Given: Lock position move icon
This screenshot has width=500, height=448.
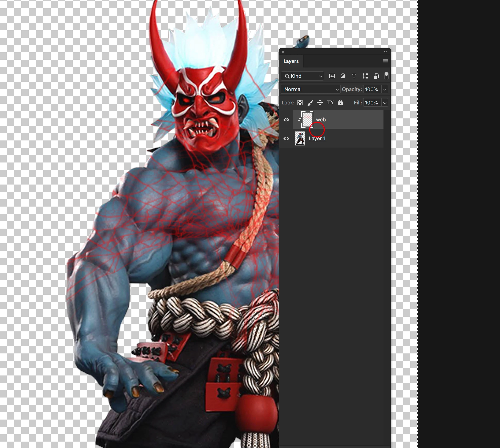Looking at the screenshot, I should tap(320, 103).
